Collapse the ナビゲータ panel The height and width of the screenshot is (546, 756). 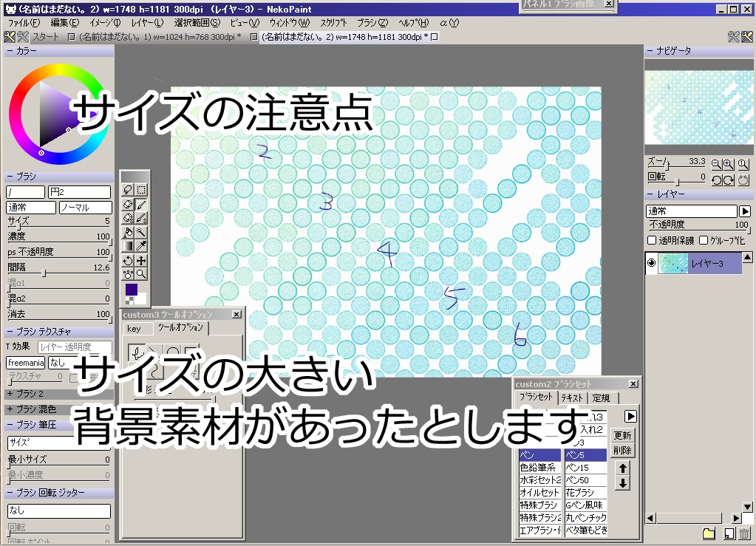click(x=651, y=51)
